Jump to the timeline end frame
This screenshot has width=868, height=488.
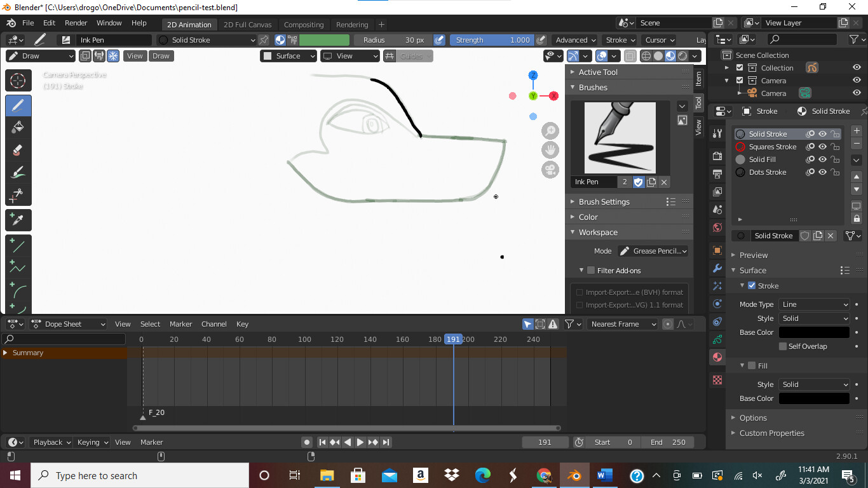386,442
